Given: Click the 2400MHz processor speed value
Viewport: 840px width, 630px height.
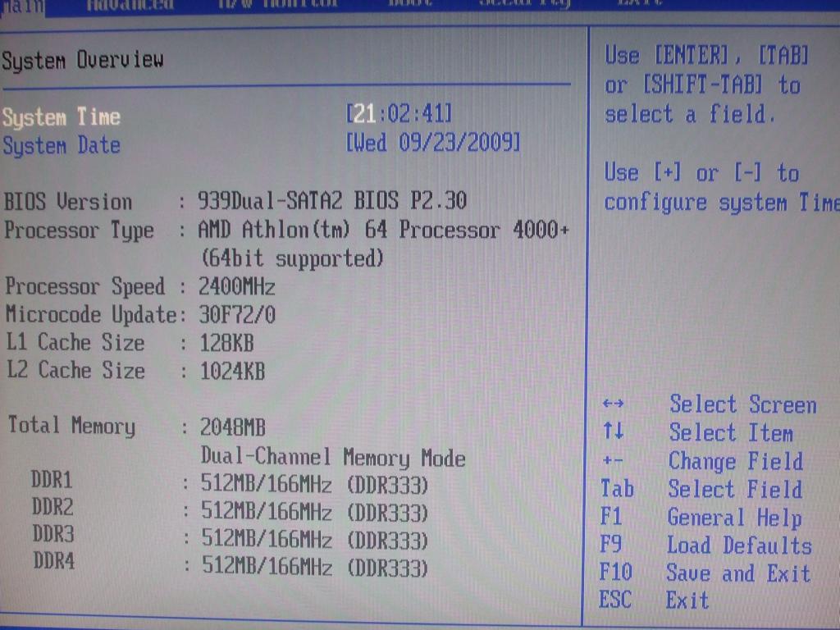Looking at the screenshot, I should (237, 287).
